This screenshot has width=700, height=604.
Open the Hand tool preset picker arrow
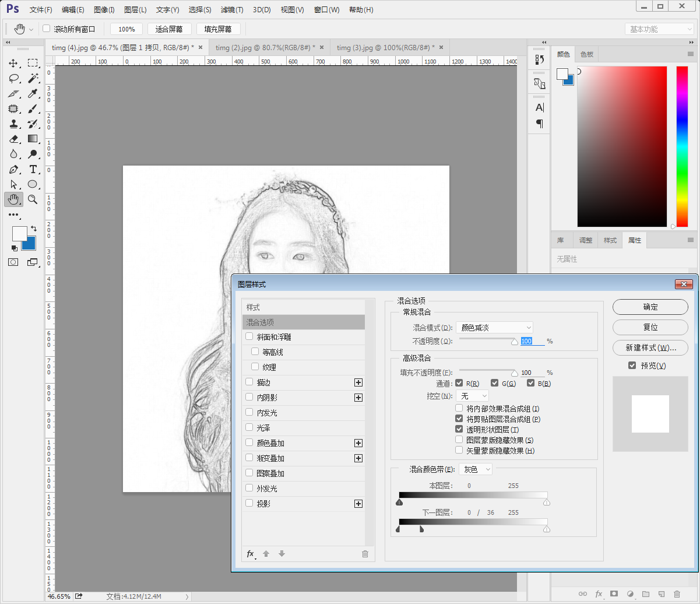tap(31, 29)
